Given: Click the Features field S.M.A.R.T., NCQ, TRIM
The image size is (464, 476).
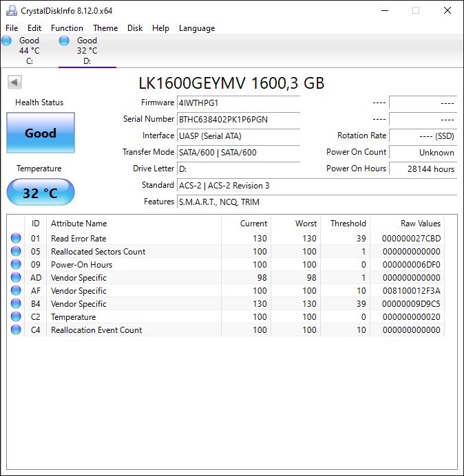Looking at the screenshot, I should point(317,202).
